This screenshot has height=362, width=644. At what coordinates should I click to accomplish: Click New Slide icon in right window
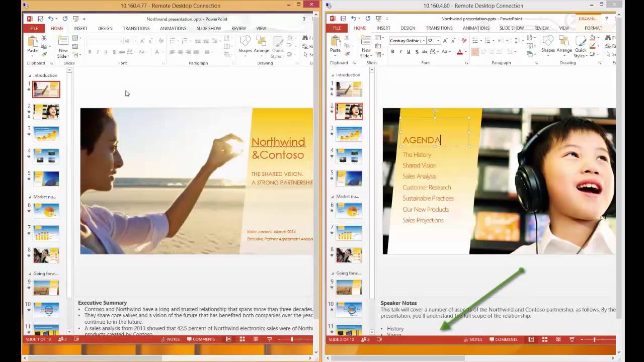(x=366, y=41)
